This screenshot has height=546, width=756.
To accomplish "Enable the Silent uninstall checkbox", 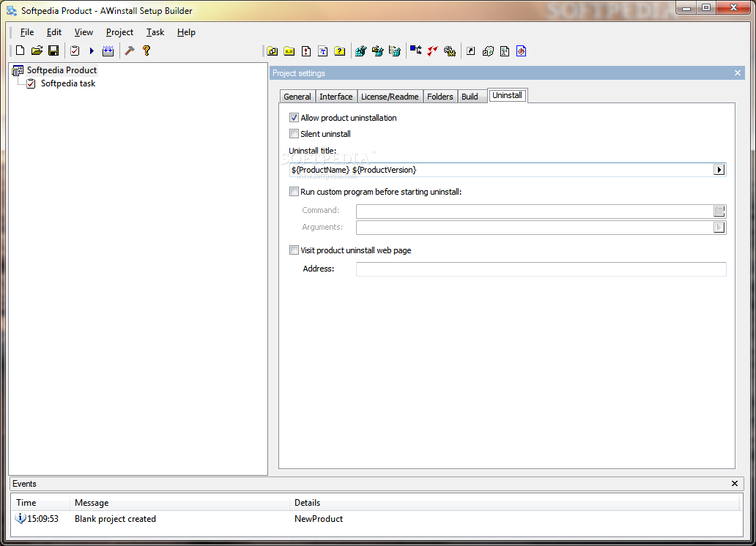I will [x=294, y=133].
